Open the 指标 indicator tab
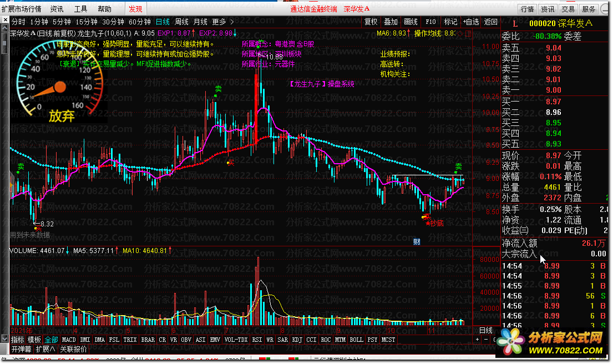The width and height of the screenshot is (613, 364). click(x=17, y=340)
